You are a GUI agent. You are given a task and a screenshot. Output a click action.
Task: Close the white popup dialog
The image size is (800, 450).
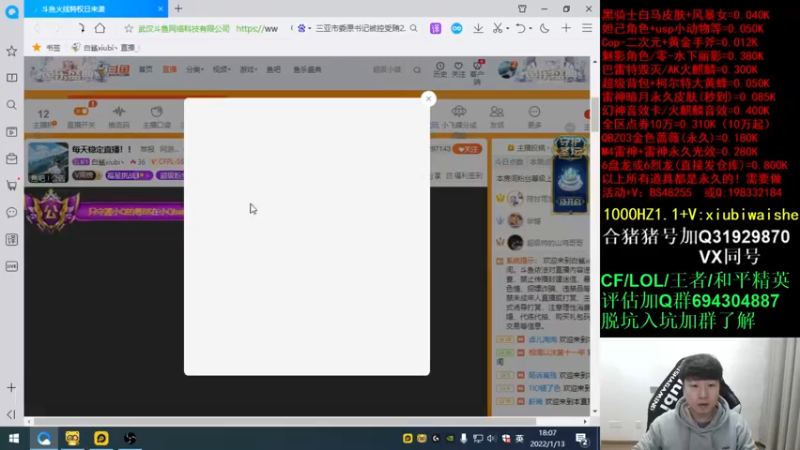(429, 98)
